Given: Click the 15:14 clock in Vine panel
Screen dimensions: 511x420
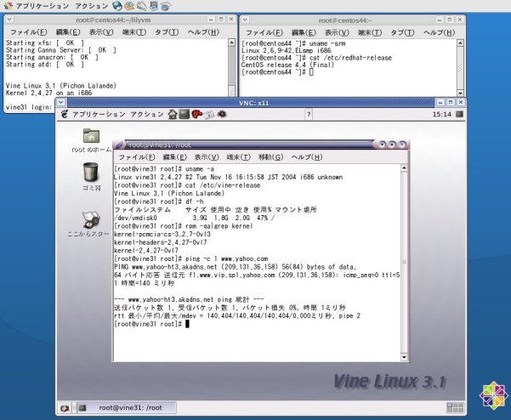Looking at the screenshot, I should coord(441,115).
